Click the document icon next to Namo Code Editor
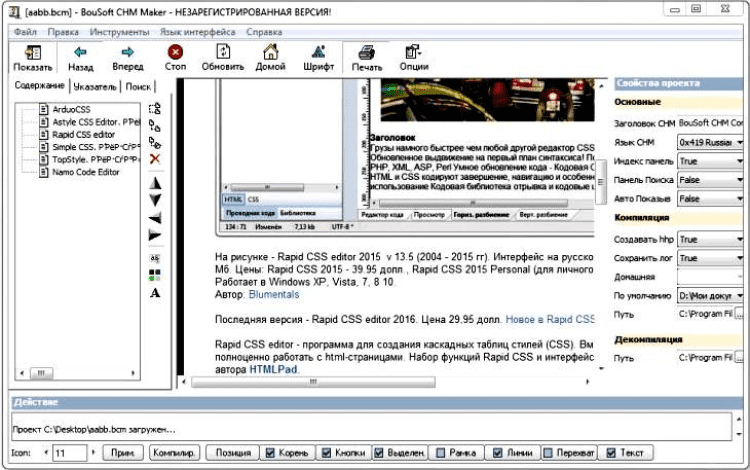The width and height of the screenshot is (750, 470). (x=44, y=172)
